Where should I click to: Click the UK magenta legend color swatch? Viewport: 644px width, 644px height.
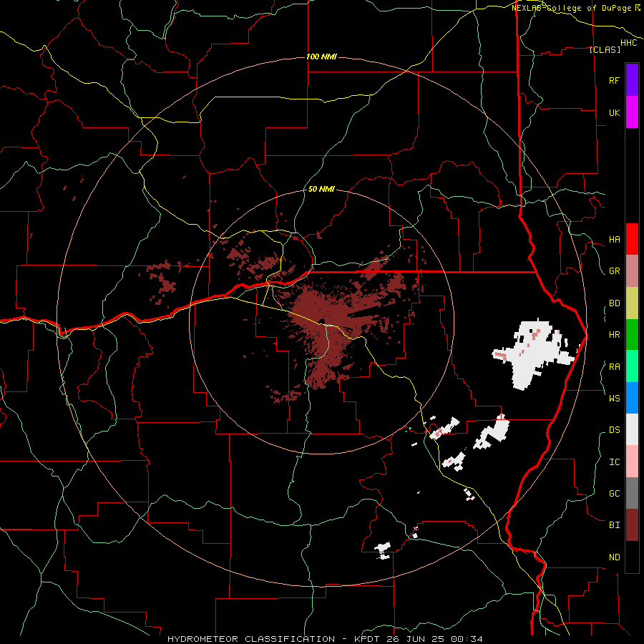coord(632,112)
